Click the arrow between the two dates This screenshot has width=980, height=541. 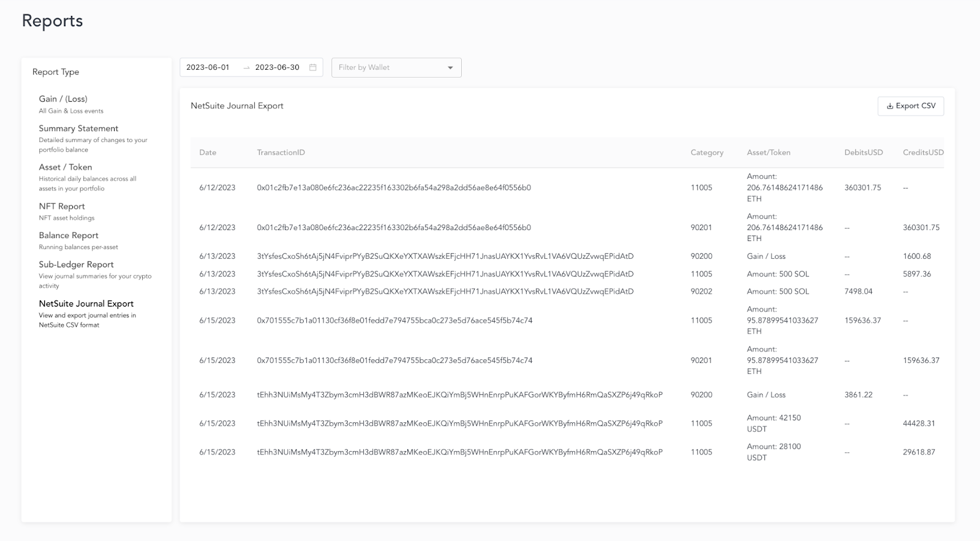[x=246, y=67]
